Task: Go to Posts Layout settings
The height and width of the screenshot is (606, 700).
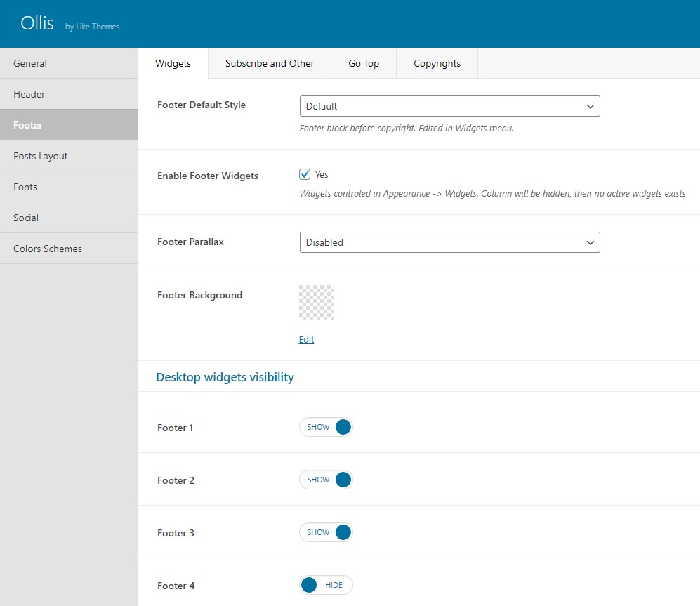Action: (x=69, y=156)
